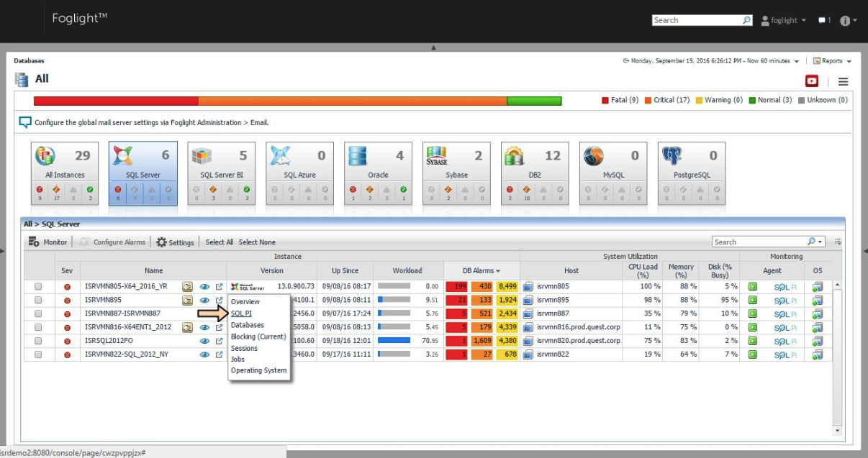Click the tan report icon for ISRVMN805-X64_2016_YR
Screen dimensions: 868x458
pos(187,287)
